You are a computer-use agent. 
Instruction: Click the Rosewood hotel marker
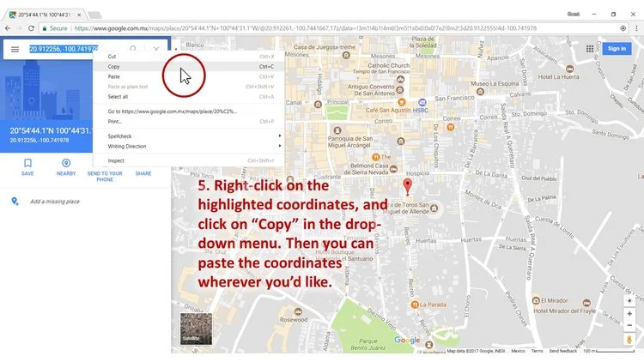click(x=298, y=311)
